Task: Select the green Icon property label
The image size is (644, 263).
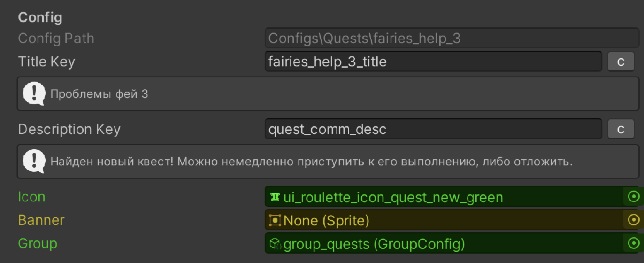Action: 31,197
